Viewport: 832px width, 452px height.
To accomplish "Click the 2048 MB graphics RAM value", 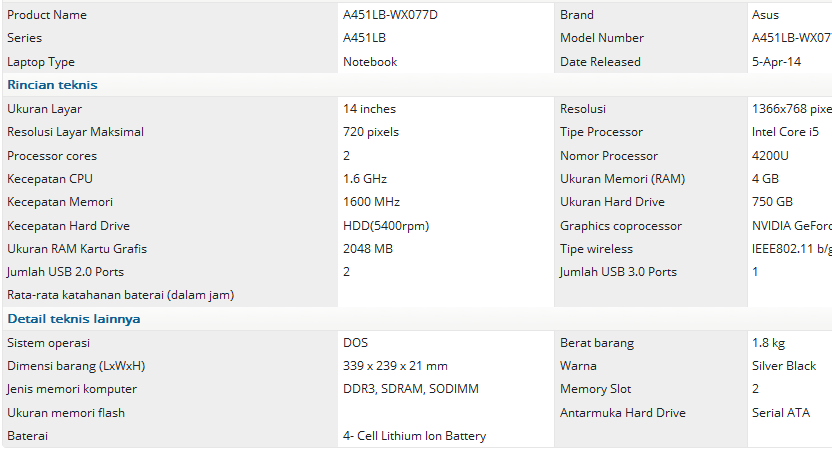I will (x=368, y=249).
